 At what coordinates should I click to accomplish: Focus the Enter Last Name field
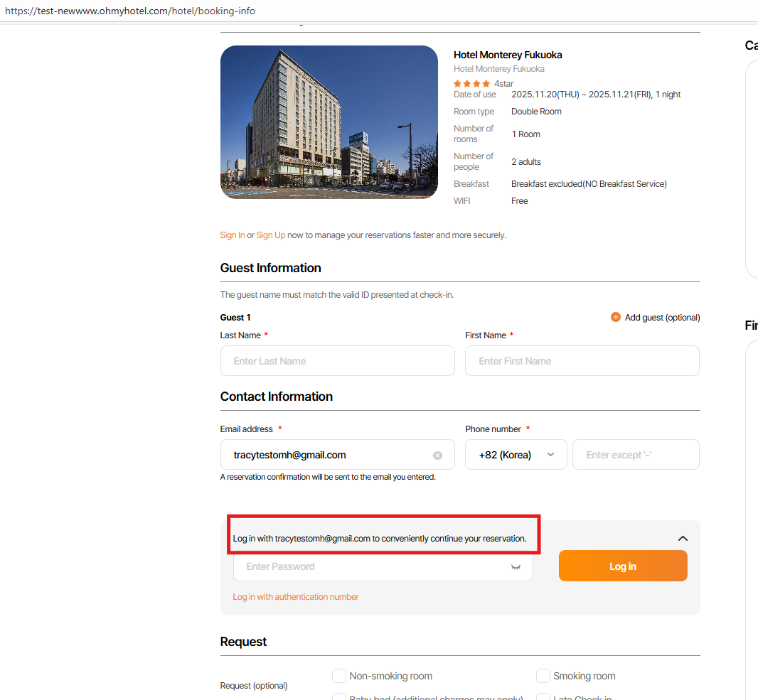tap(337, 361)
